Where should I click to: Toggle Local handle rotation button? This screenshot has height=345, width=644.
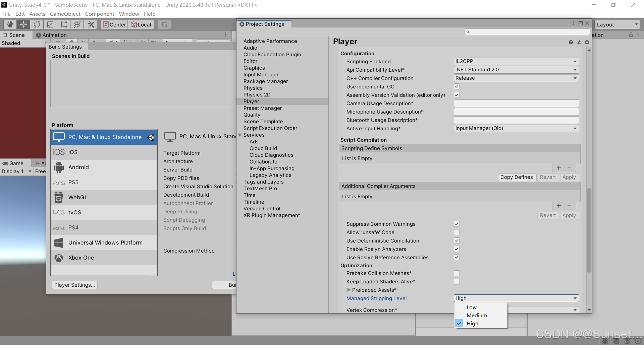(141, 24)
